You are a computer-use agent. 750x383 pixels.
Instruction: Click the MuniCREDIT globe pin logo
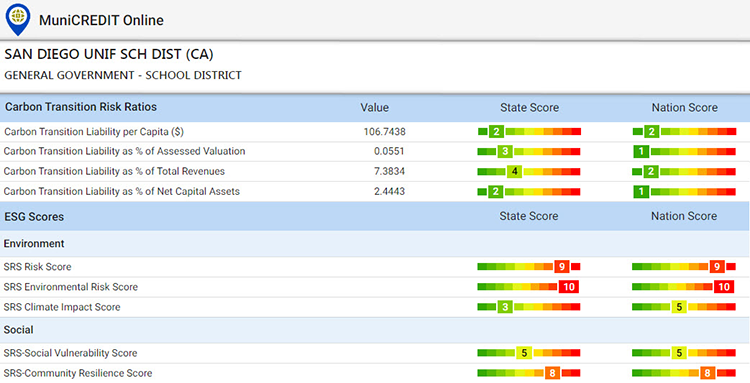click(18, 19)
